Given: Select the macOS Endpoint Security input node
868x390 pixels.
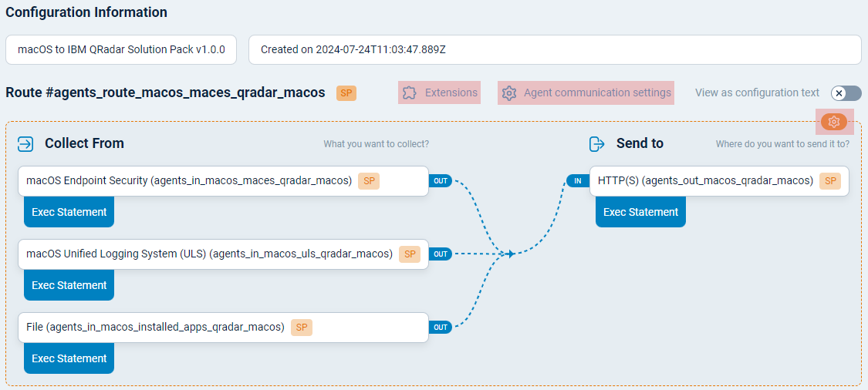Looking at the screenshot, I should coord(189,181).
